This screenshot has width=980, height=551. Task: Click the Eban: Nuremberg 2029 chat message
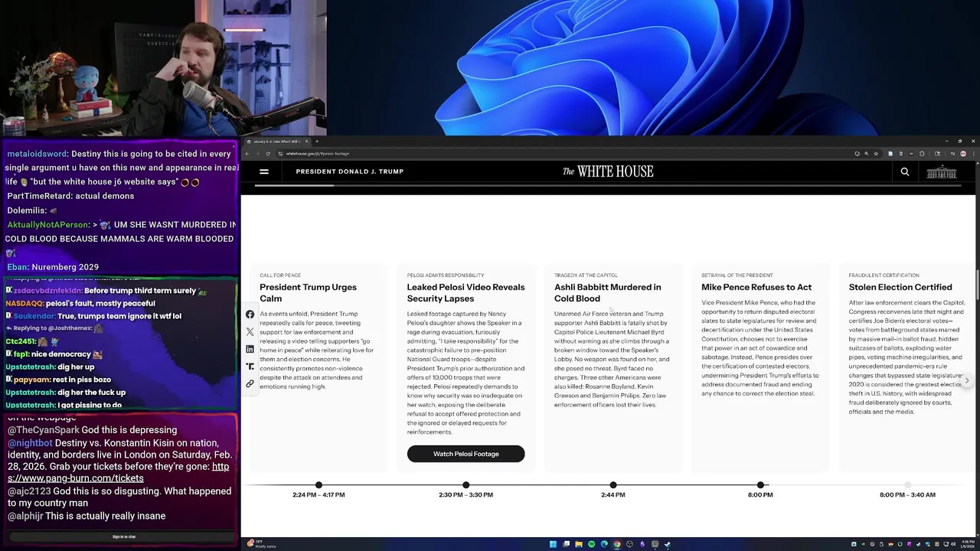coord(53,267)
